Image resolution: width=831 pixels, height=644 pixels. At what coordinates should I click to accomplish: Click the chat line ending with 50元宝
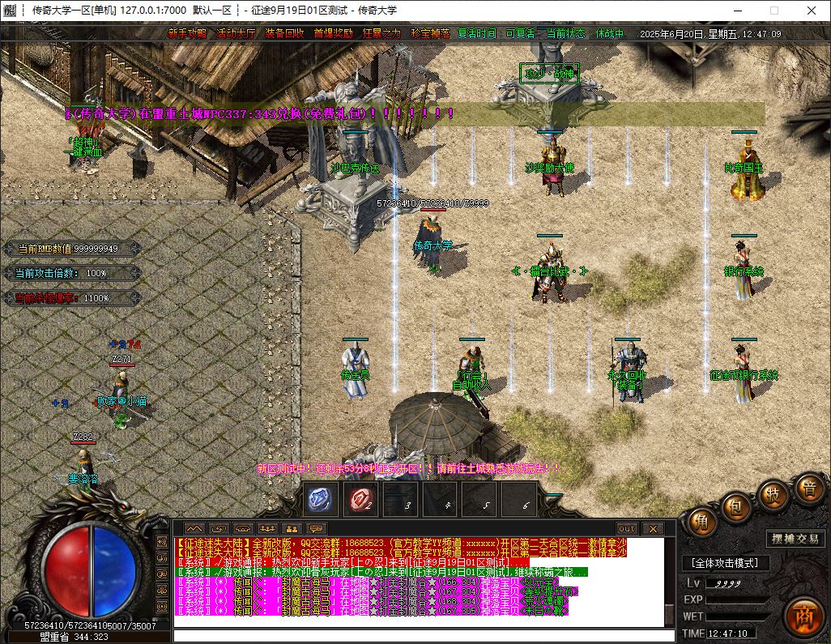(367, 582)
